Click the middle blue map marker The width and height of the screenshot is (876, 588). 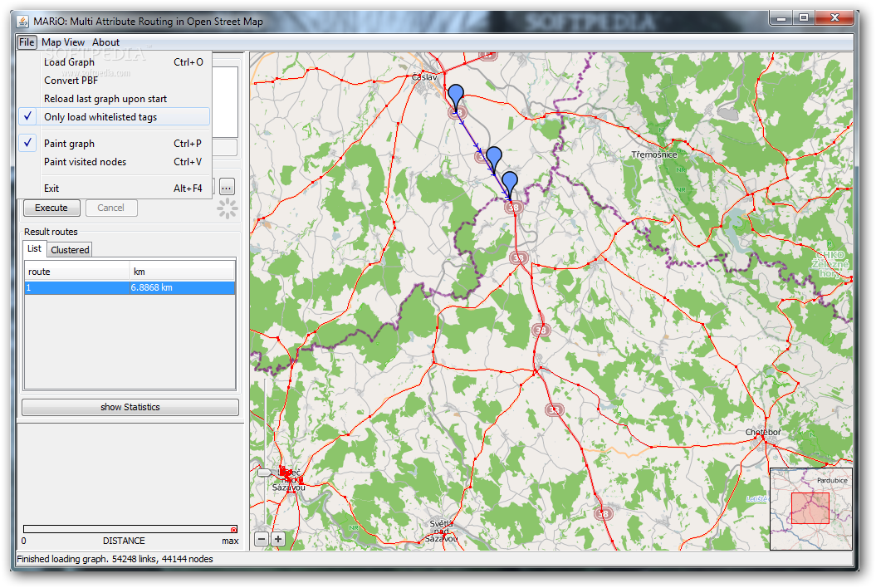click(494, 158)
